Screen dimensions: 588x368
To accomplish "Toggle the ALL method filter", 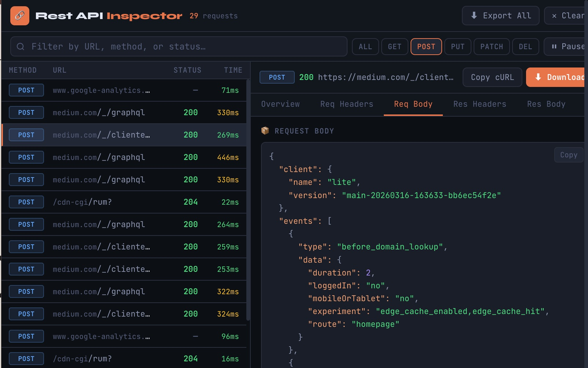I will point(365,46).
